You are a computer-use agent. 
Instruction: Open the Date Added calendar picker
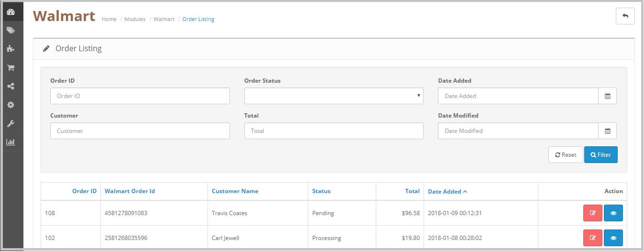607,96
